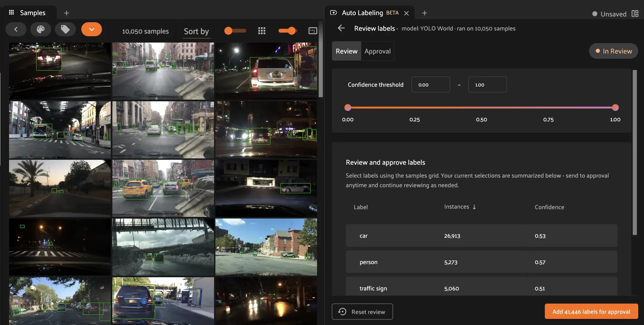Select the Review tab

(346, 51)
